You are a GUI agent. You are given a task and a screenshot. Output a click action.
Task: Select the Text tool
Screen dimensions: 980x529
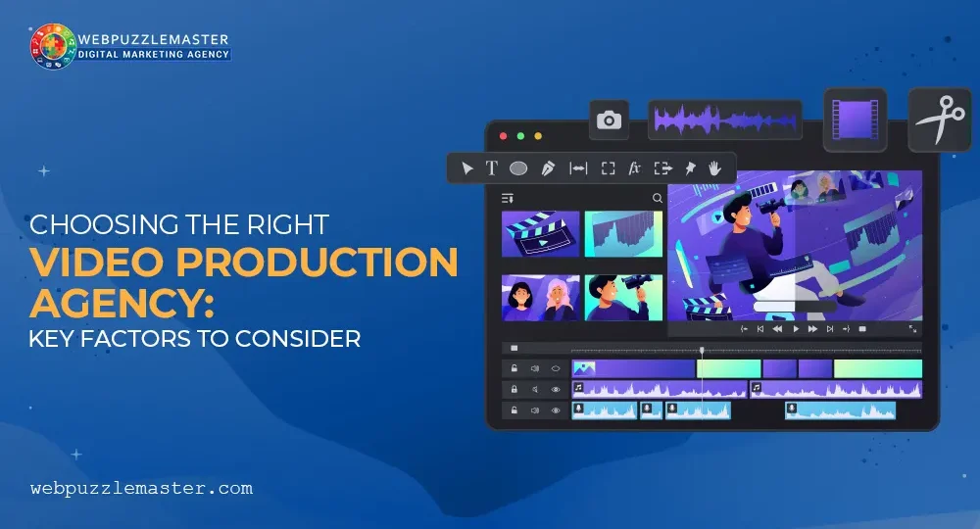click(492, 168)
